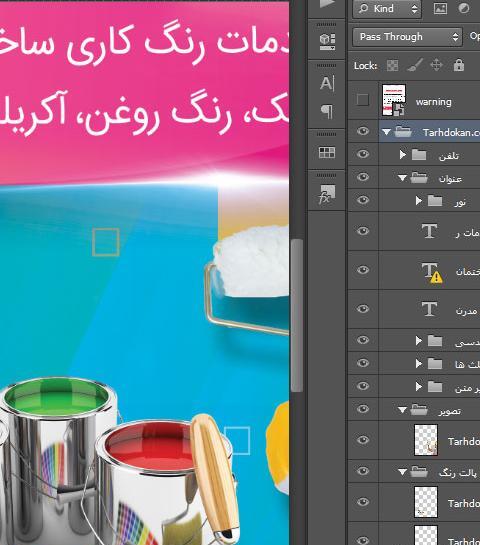
Task: Select the تلفن group label
Action: 448,156
